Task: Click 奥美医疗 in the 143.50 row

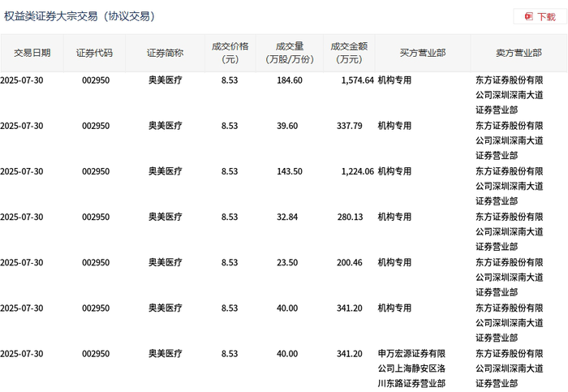Action: click(x=166, y=171)
